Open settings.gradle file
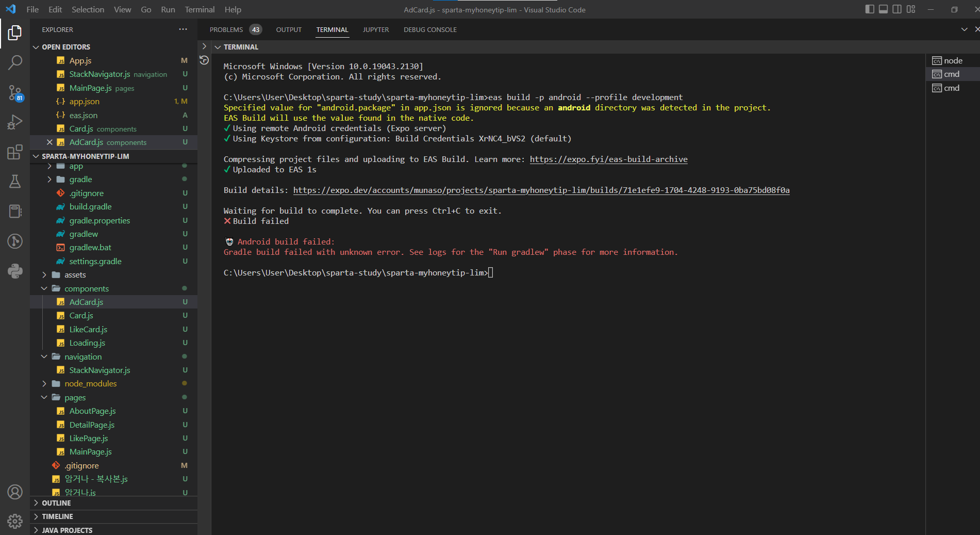Viewport: 980px width, 535px height. 113,261
